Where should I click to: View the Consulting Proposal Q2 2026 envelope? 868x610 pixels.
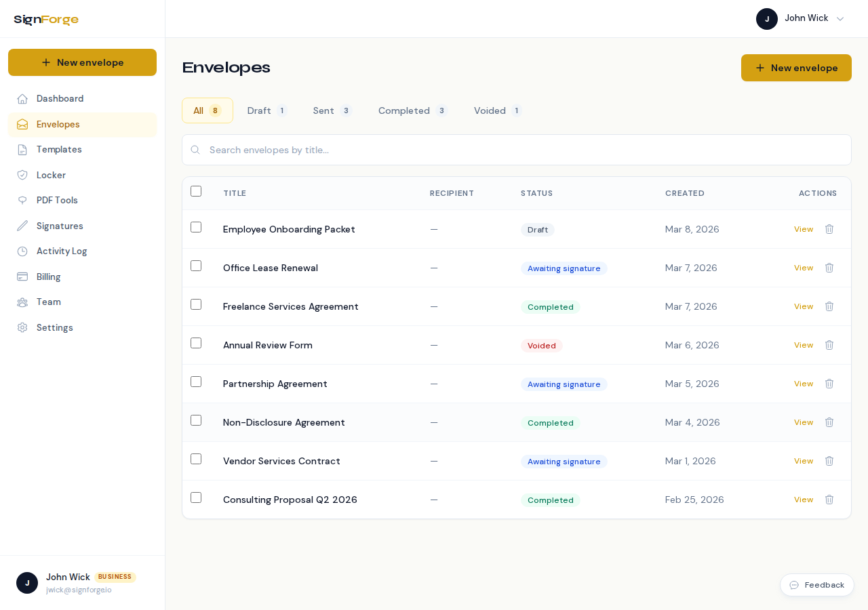(x=804, y=500)
